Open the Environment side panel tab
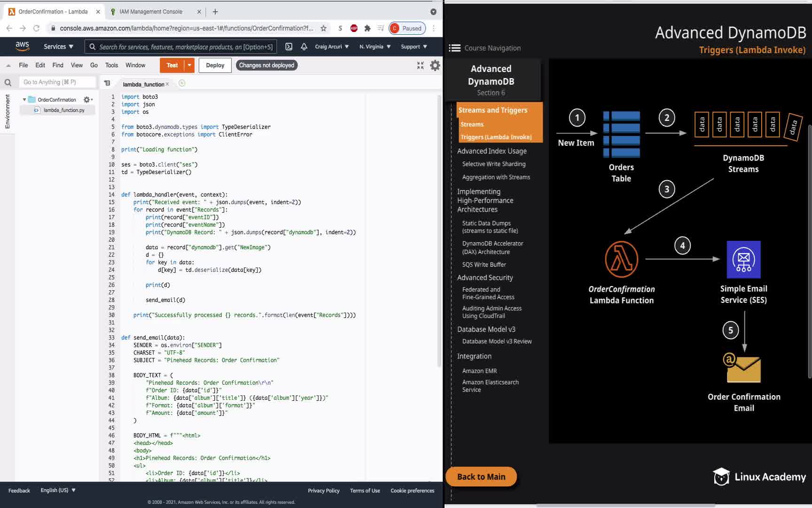 8,111
